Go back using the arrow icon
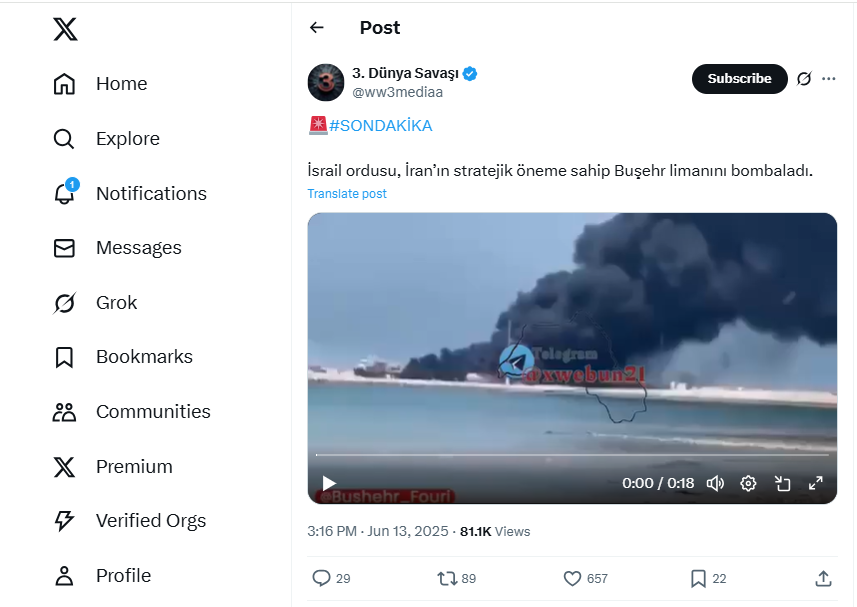Viewport: 857px width, 607px height. click(x=317, y=28)
